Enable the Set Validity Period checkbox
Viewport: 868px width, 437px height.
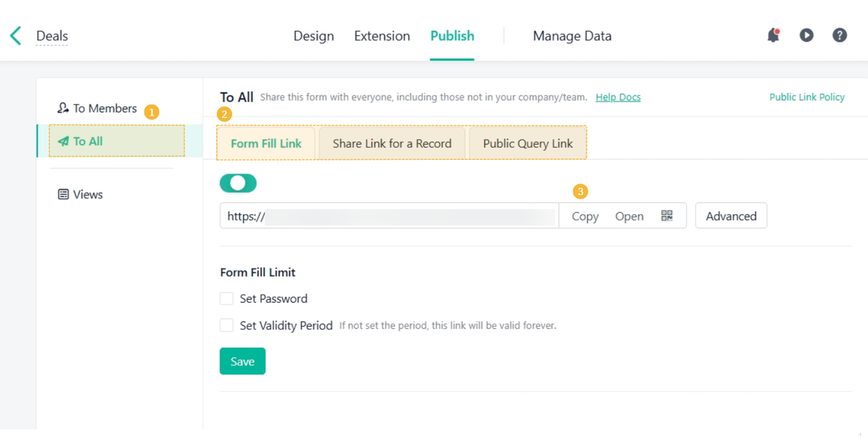tap(226, 326)
